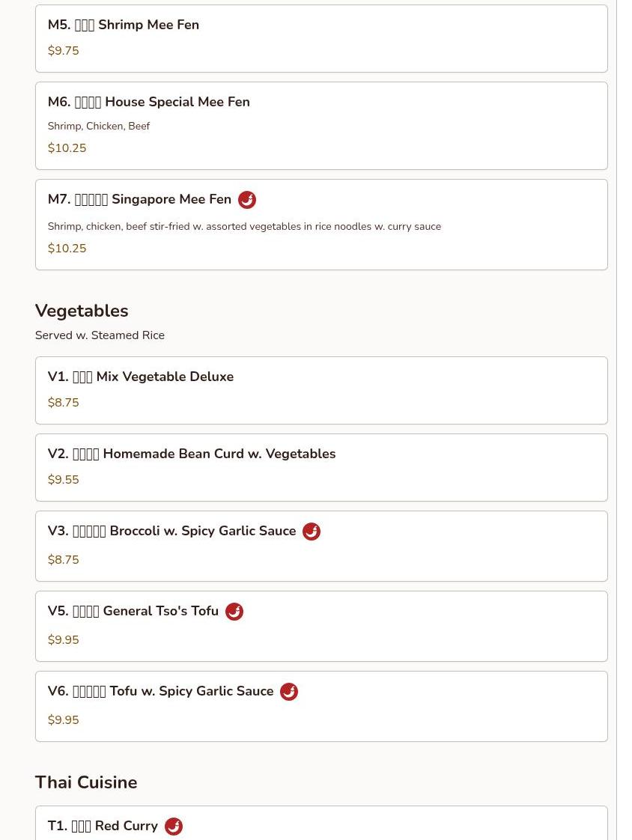Click the Vegetables section heading

coord(82,311)
